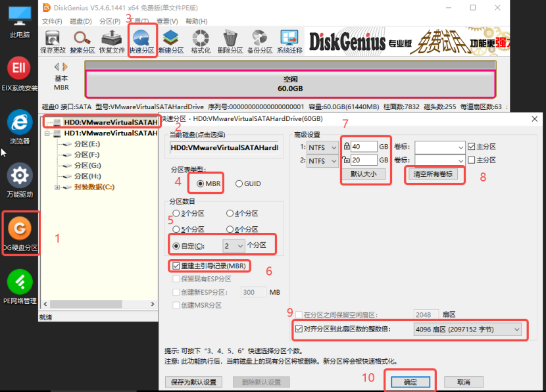Click left arrow of tree horizontal scrollbar
Screen dimensions: 546x392
[45, 304]
